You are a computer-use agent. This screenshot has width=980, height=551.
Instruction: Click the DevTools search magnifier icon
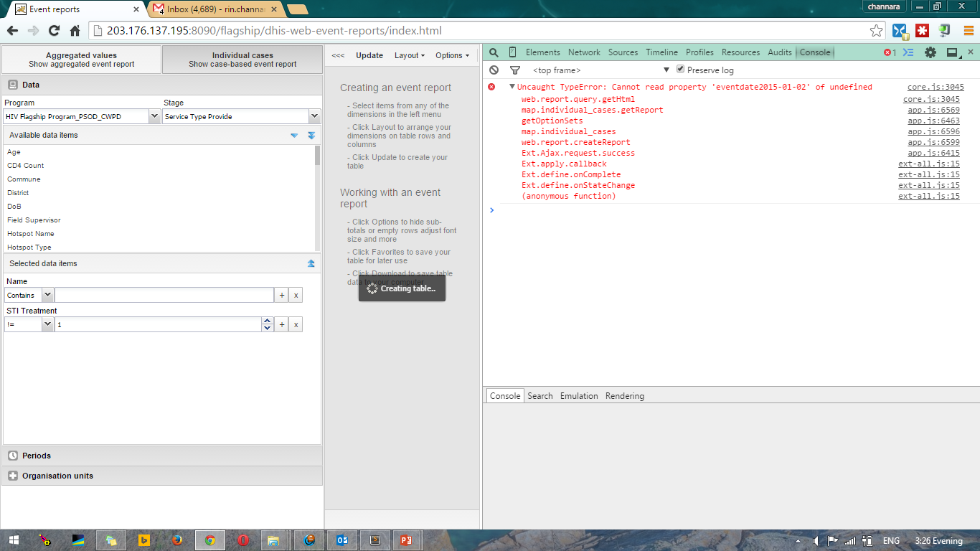(x=494, y=52)
